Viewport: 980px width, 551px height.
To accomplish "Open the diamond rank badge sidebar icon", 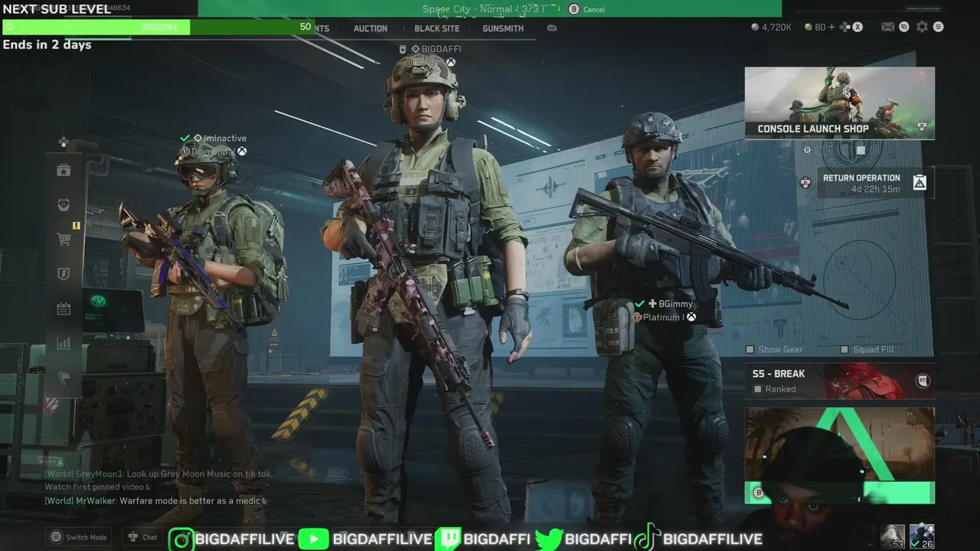I will pyautogui.click(x=64, y=205).
